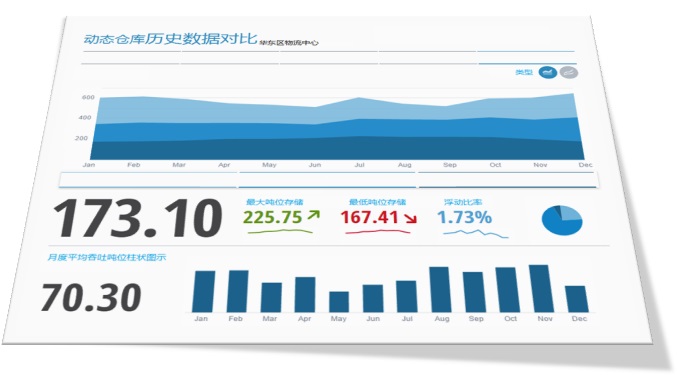Select the May bar in the bar chart
678x378 pixels.
point(339,302)
